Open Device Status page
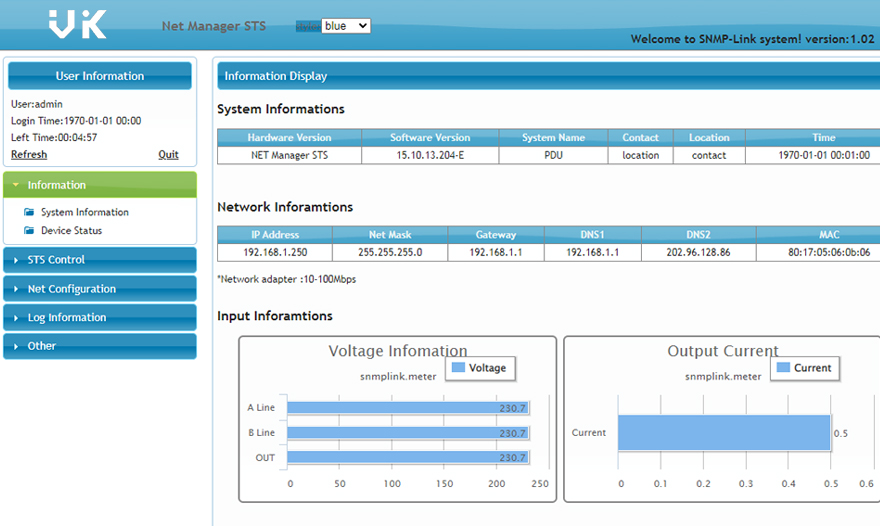880x526 pixels. pos(71,231)
